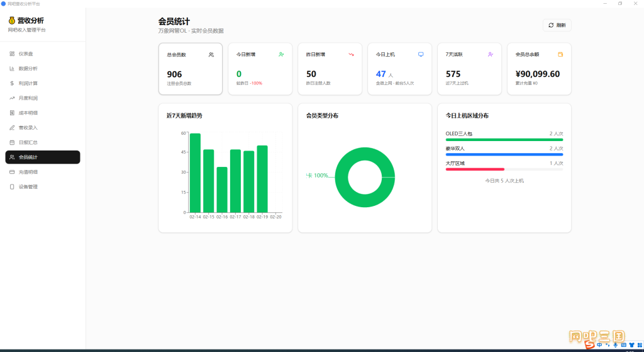Click the OLED三人包 area label
Viewport: 644px width, 352px height.
[458, 133]
